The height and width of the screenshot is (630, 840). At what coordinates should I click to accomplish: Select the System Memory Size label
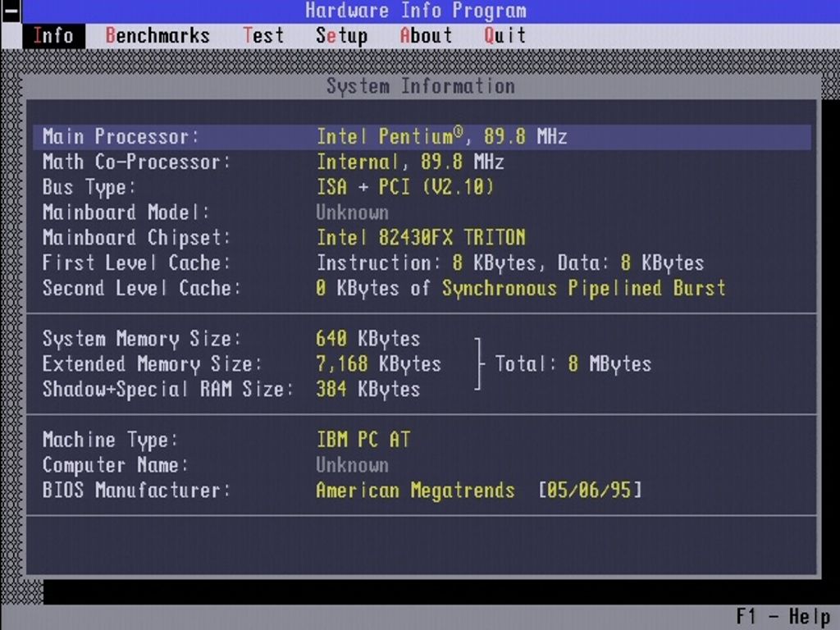click(141, 339)
